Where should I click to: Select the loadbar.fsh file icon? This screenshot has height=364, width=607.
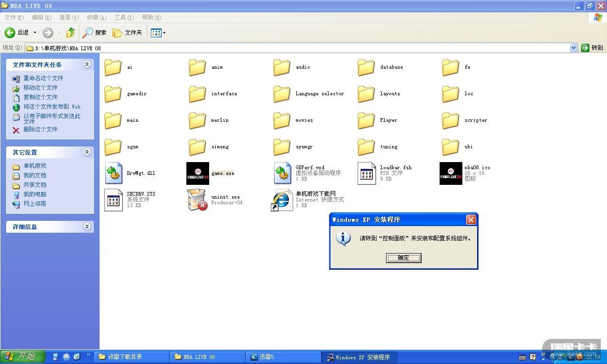[366, 173]
